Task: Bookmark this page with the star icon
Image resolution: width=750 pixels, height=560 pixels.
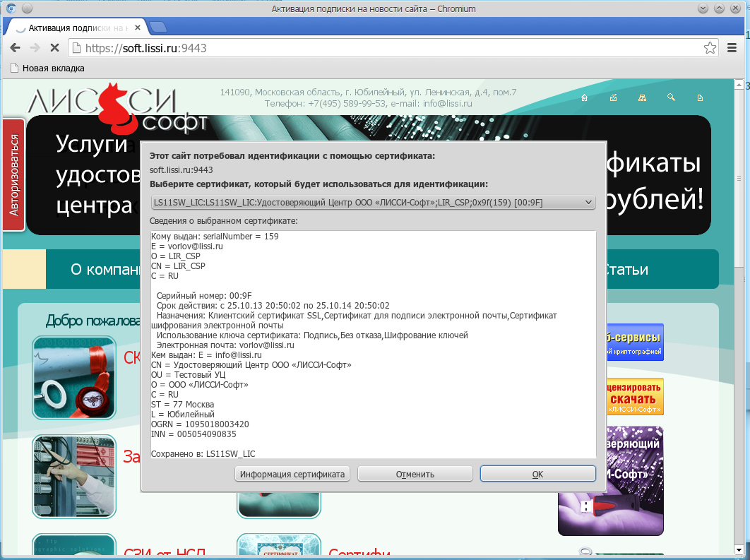Action: point(710,48)
